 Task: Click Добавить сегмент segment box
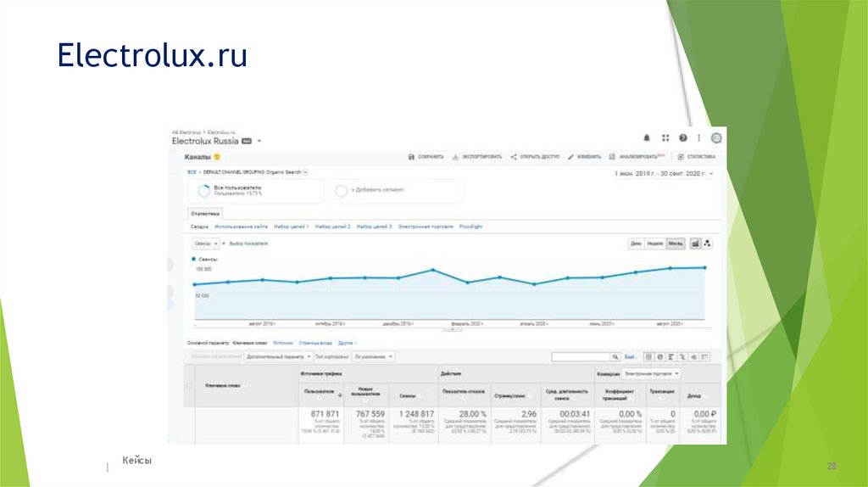[x=396, y=191]
